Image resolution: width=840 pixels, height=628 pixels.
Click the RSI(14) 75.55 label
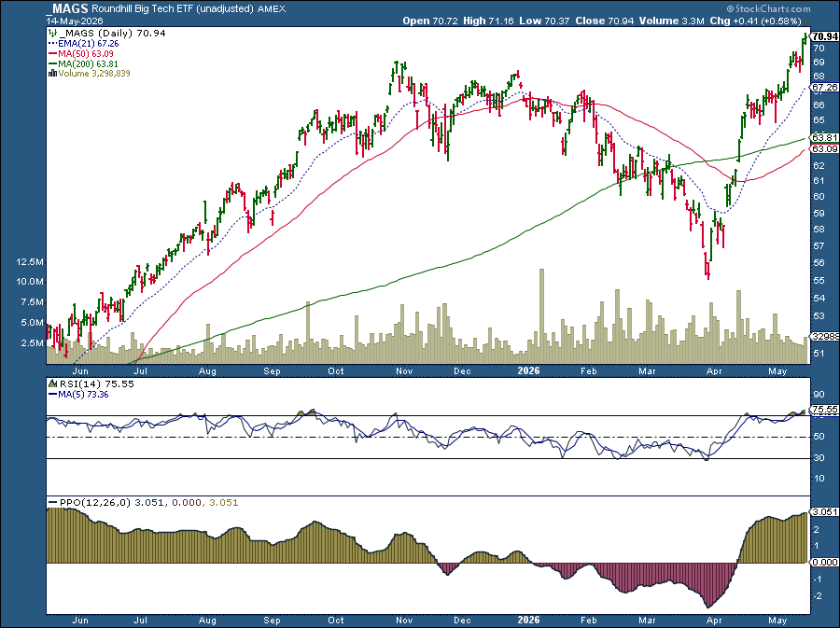pos(96,384)
